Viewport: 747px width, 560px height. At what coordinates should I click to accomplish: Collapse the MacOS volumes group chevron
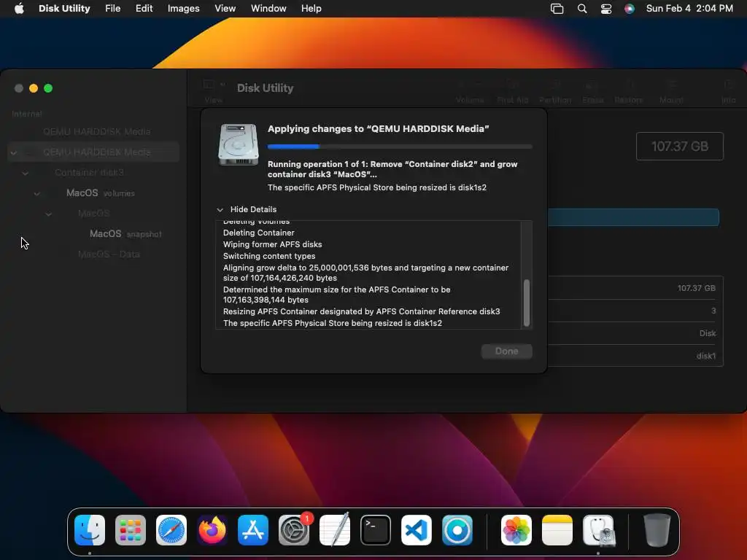pyautogui.click(x=36, y=193)
